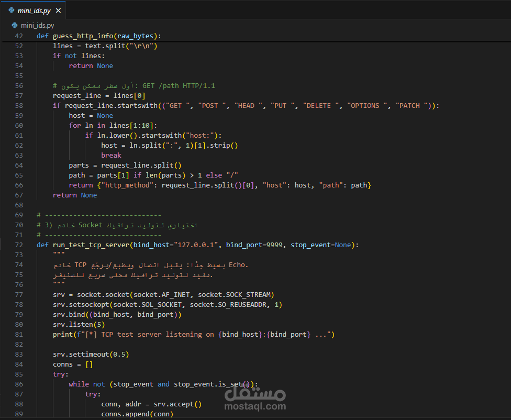The image size is (511, 420).
Task: Click the text.split("\r\n") code on line 52
Action: 121,46
